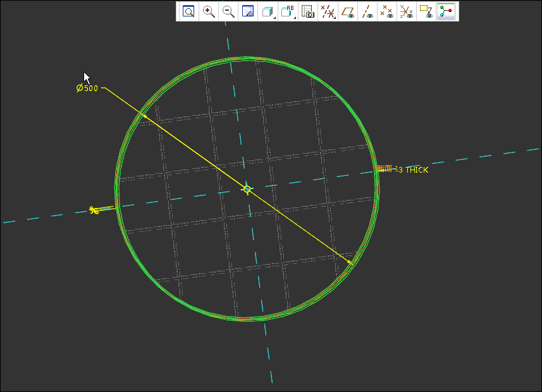Repaint the graphics view
The width and height of the screenshot is (542, 392).
pos(248,11)
